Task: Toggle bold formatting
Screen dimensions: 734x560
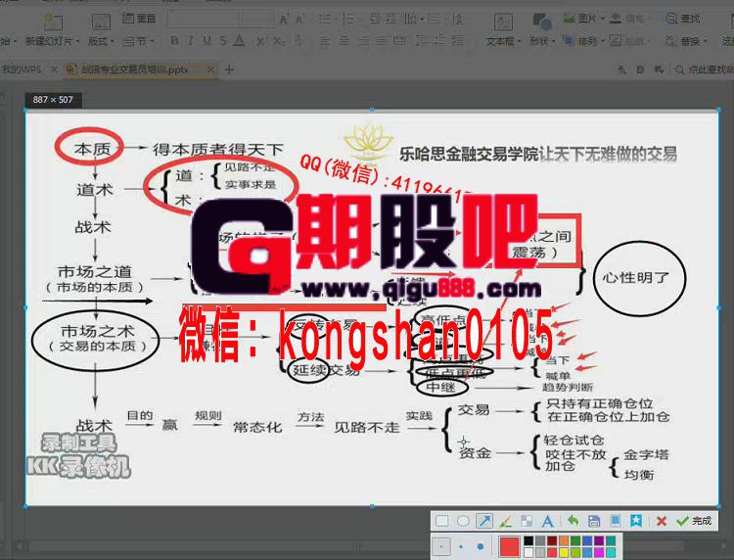Action: (174, 41)
